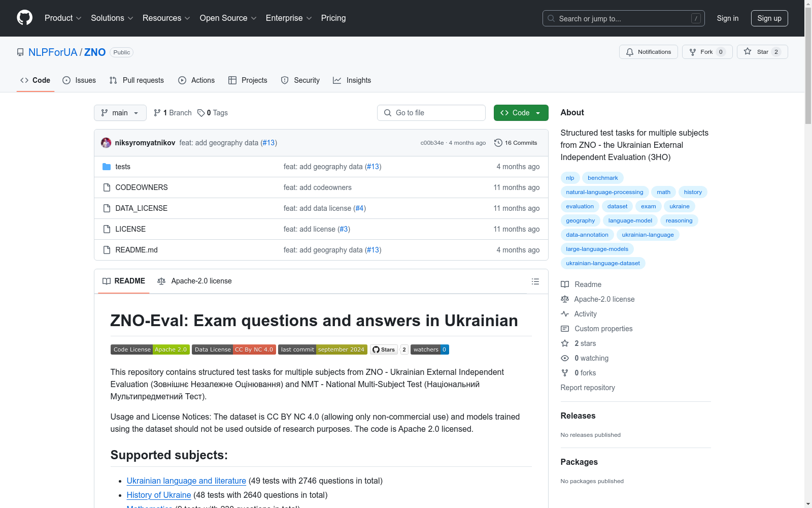Image resolution: width=812 pixels, height=508 pixels.
Task: Click niksyromyatnikov's avatar image
Action: point(106,143)
